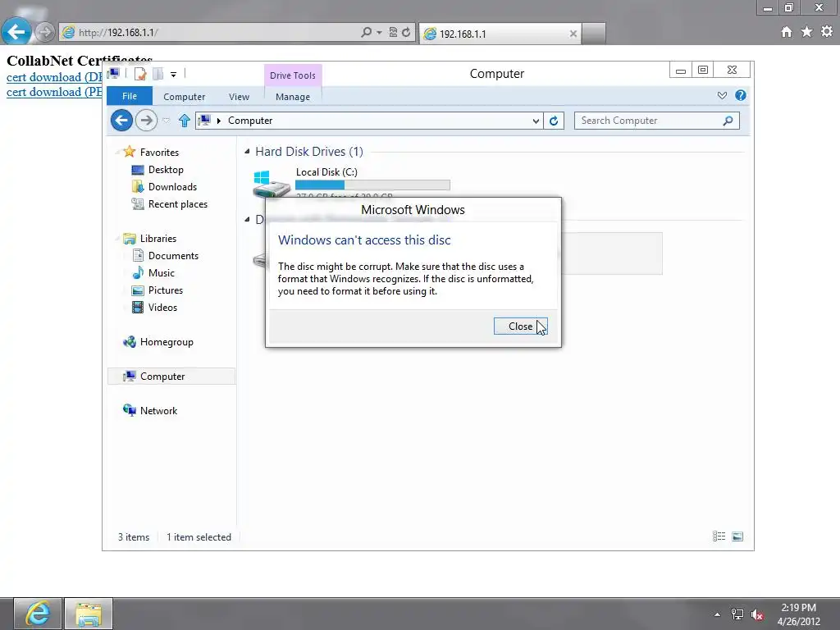The image size is (840, 630).
Task: Open the quick access toolbar customize dropdown
Action: (x=174, y=75)
